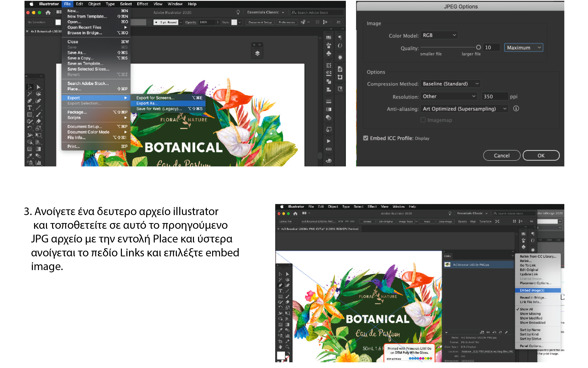The width and height of the screenshot is (588, 368).
Task: Select the Rectangle tool in File-menu screenshot
Action: pos(30,114)
